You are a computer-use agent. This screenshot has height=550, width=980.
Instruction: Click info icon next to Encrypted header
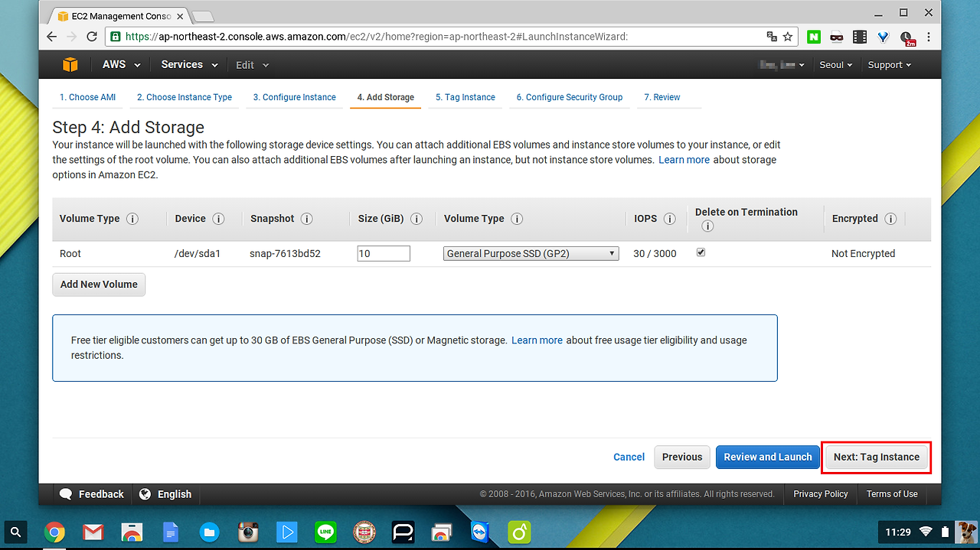click(890, 219)
